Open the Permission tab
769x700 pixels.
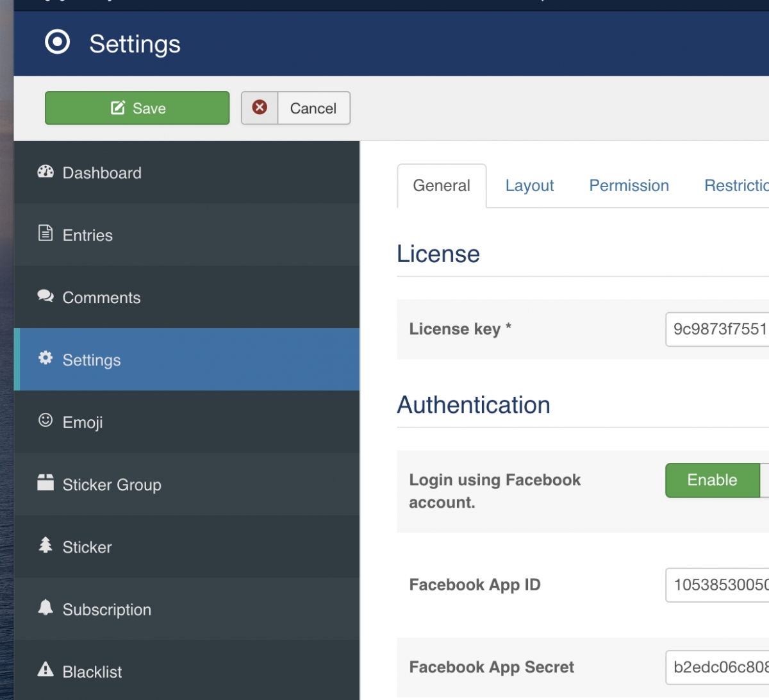629,186
